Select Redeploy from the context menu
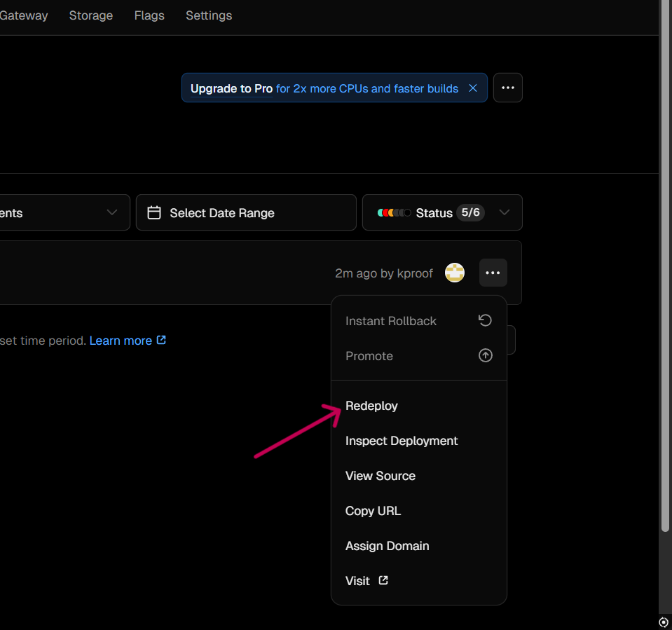 (371, 406)
